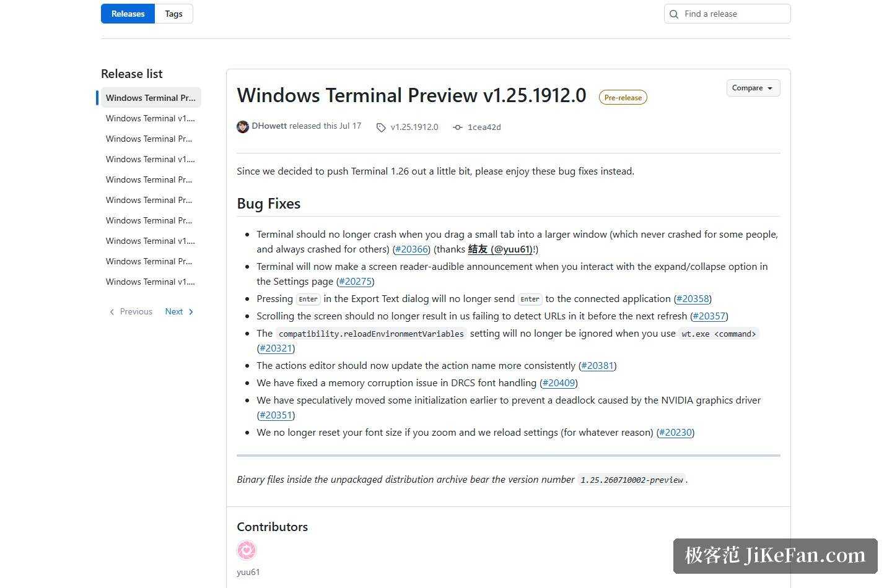
Task: Click the Contributors heading
Action: (x=272, y=527)
